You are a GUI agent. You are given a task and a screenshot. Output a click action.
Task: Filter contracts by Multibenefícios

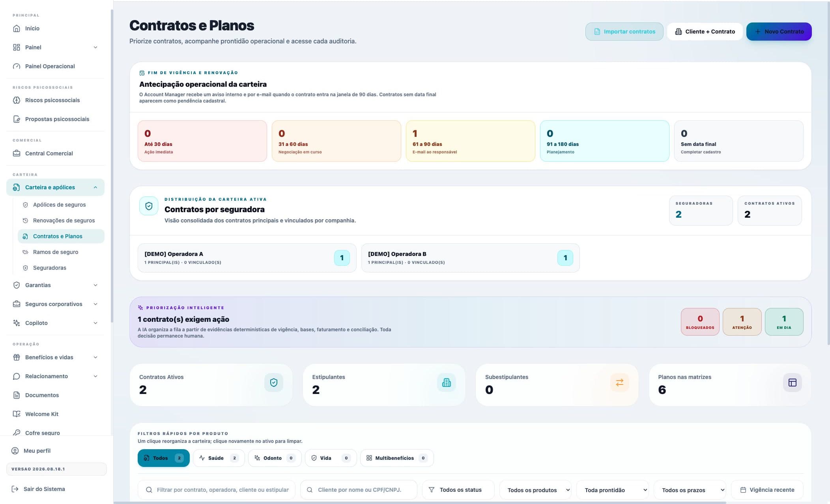[397, 458]
